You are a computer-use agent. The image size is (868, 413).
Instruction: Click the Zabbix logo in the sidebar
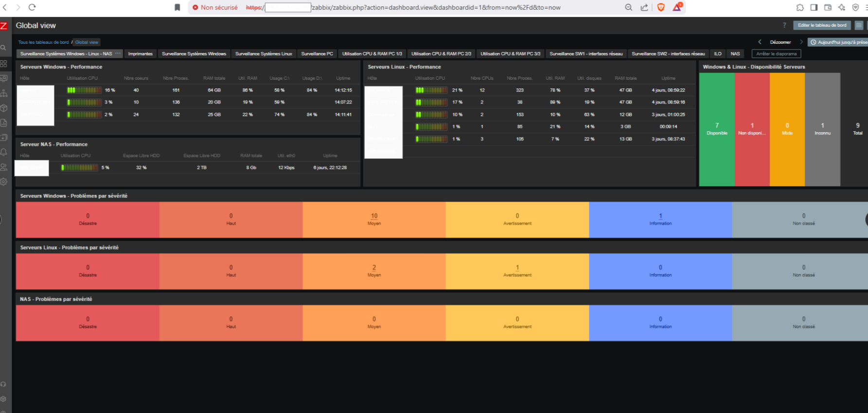[x=4, y=26]
